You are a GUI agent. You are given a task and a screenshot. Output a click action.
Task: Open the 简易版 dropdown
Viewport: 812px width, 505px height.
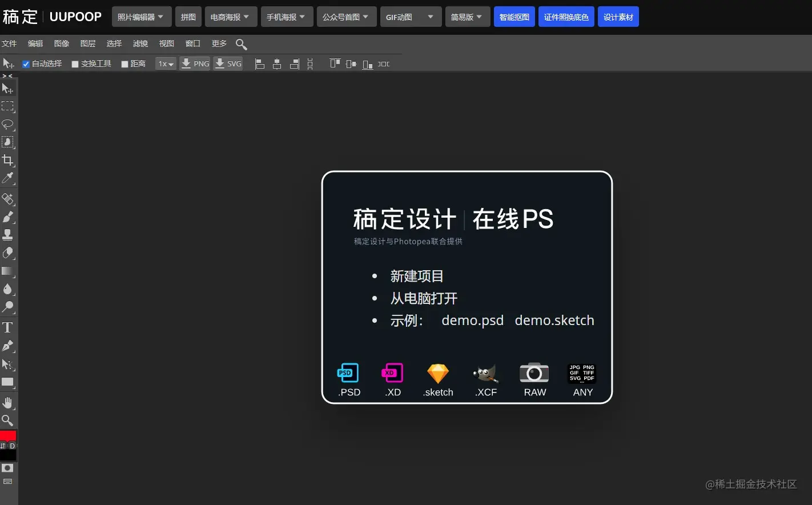pos(467,17)
